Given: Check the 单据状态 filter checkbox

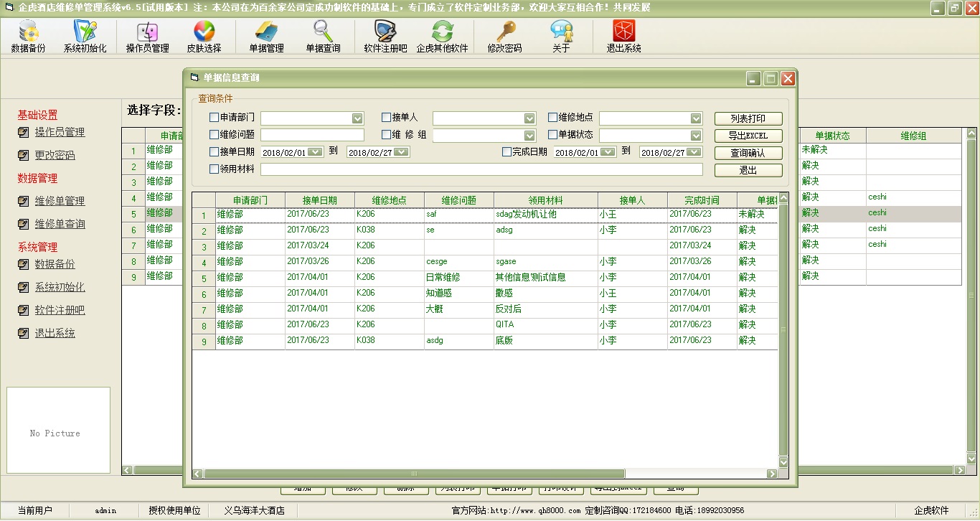Looking at the screenshot, I should coord(552,134).
